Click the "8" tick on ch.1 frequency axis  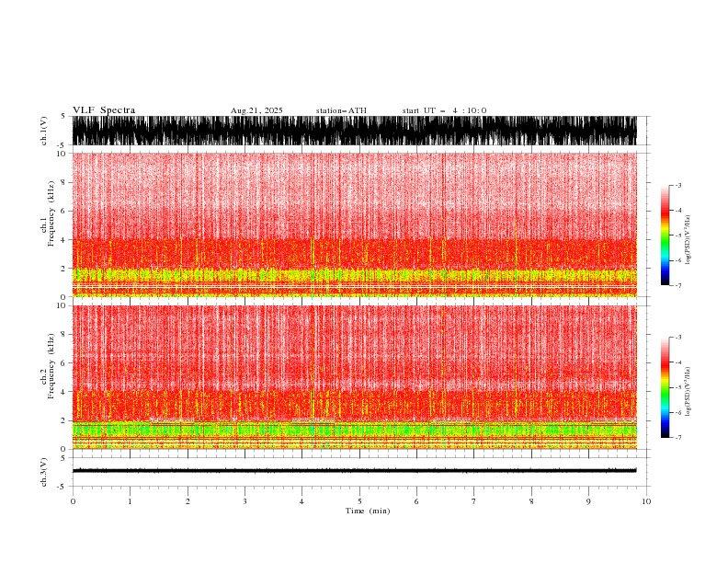[63, 182]
